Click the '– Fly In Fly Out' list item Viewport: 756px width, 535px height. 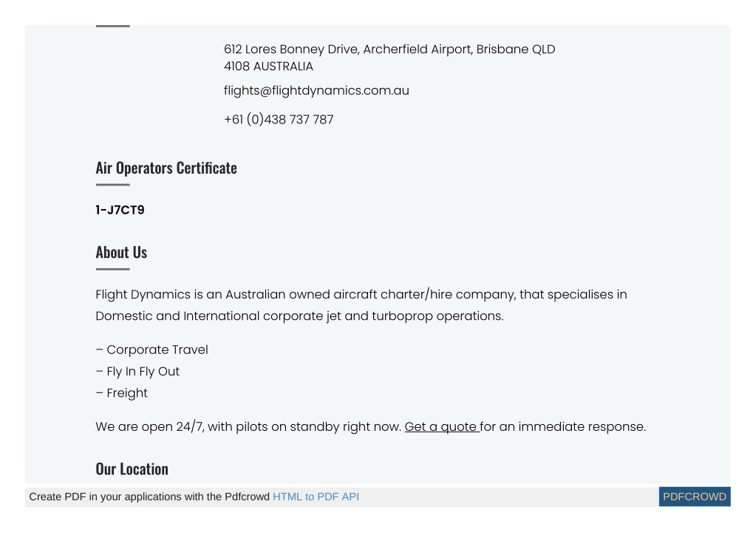tap(137, 372)
